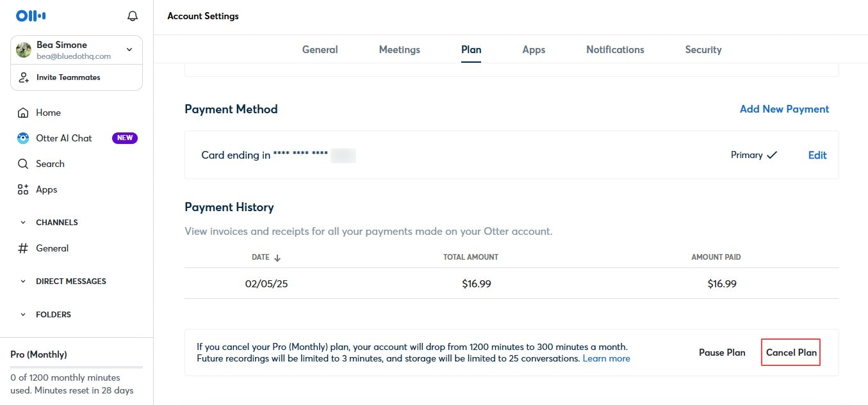
Task: Collapse the Channels section
Action: click(23, 223)
